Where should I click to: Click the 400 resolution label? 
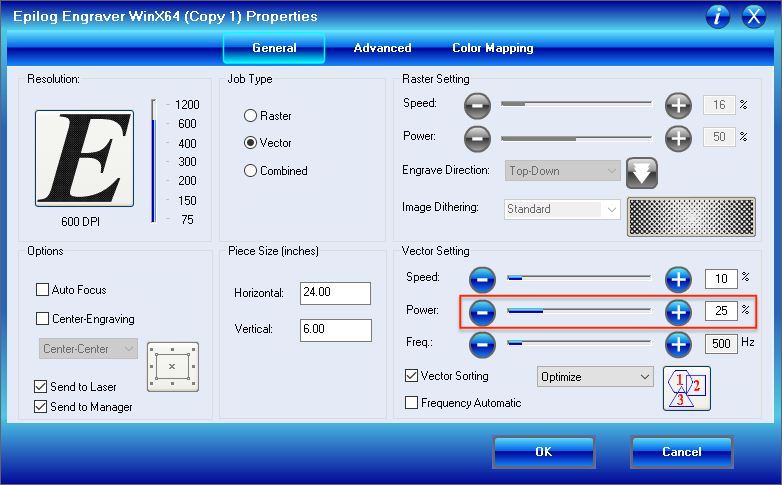187,144
